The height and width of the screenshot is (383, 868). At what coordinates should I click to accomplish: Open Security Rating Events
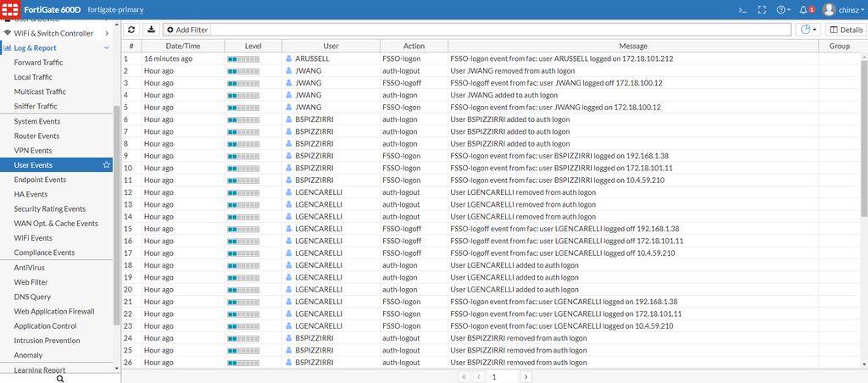click(50, 208)
